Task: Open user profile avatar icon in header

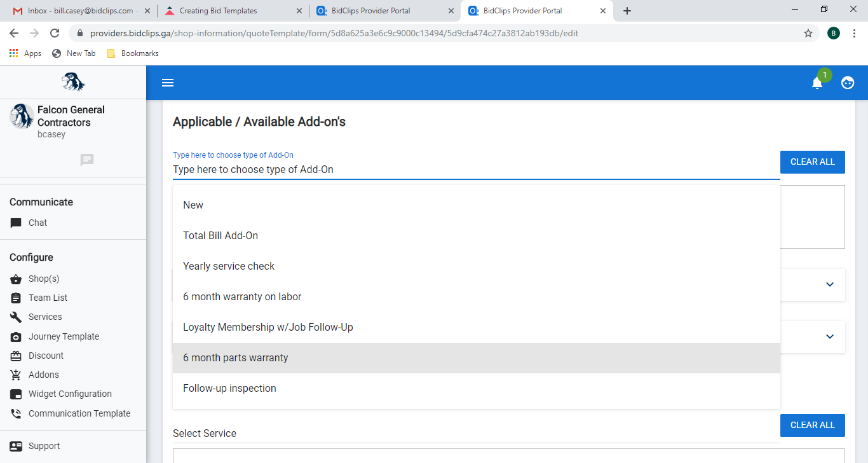Action: click(x=848, y=83)
